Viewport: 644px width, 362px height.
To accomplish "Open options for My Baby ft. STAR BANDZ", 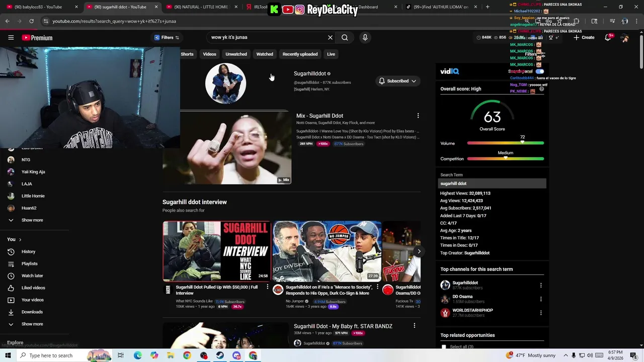I will 415,326.
